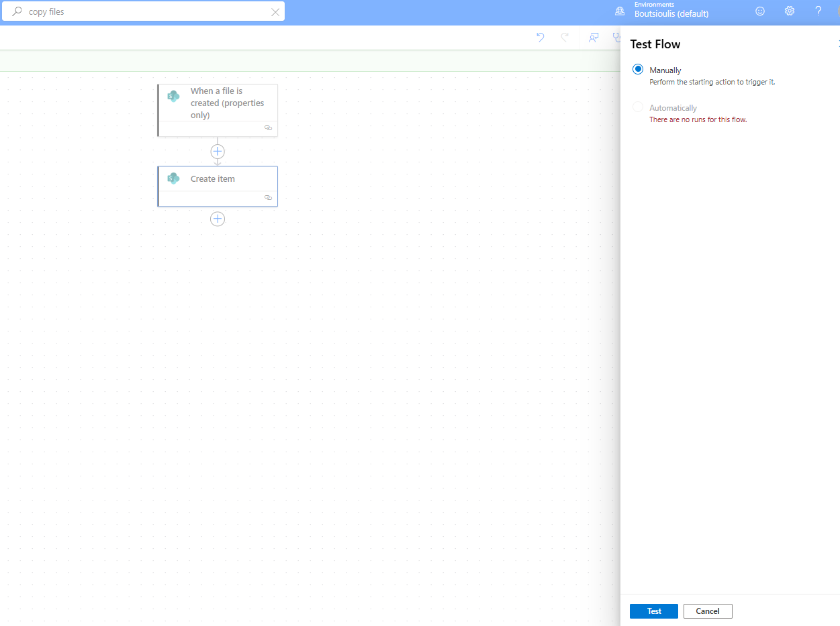Click connection link icon on the trigger card

click(x=268, y=127)
